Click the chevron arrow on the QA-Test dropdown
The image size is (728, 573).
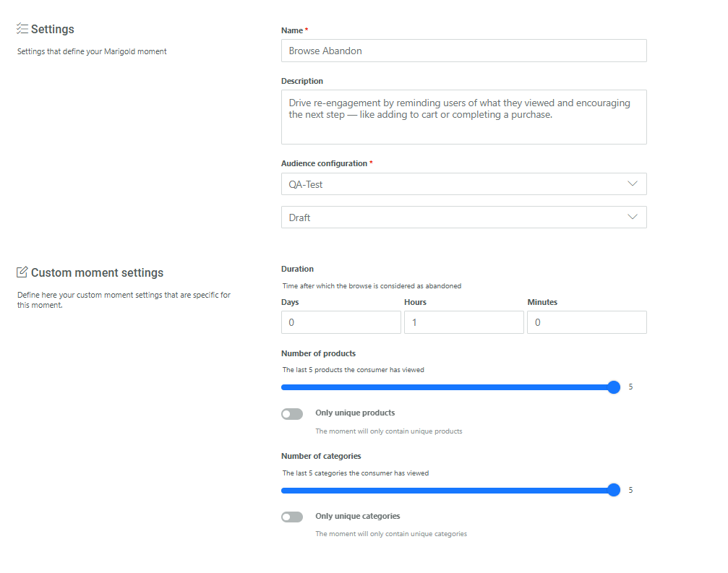pyautogui.click(x=633, y=184)
